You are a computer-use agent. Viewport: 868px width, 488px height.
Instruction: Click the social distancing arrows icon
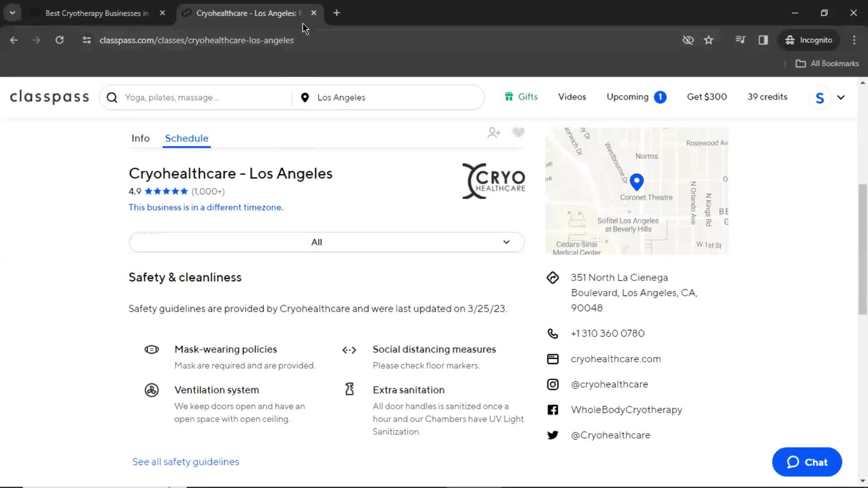[x=349, y=350]
